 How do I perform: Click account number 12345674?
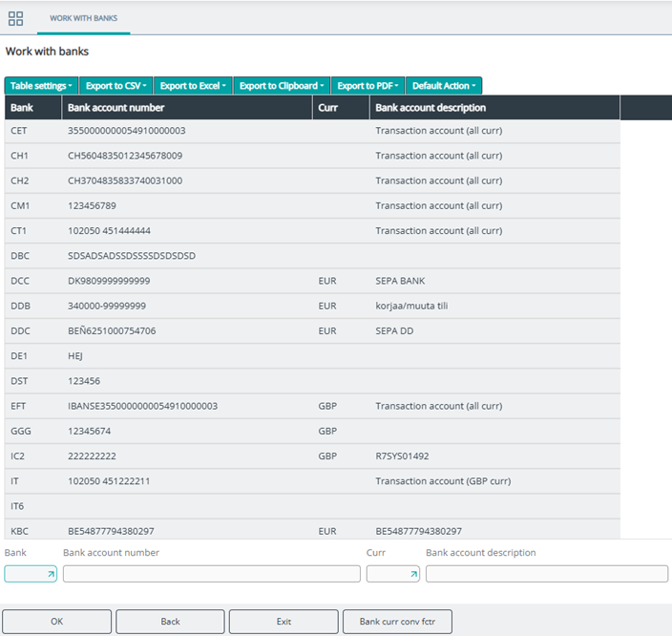[89, 431]
